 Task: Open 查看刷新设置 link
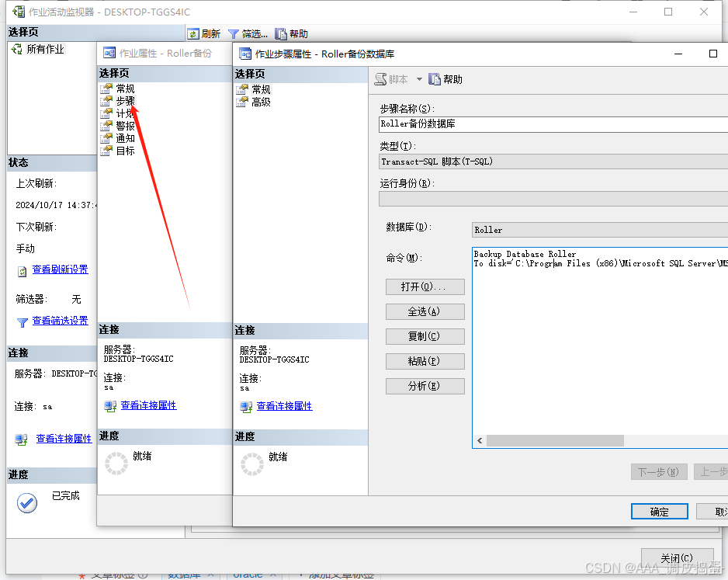(61, 269)
